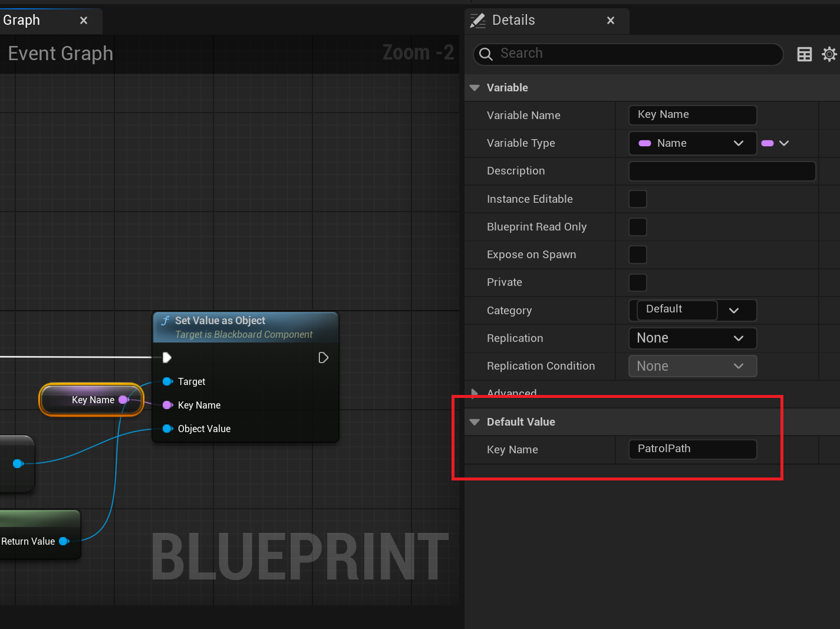Open the Replication None dropdown
Viewport: 840px width, 629px height.
[x=693, y=338]
